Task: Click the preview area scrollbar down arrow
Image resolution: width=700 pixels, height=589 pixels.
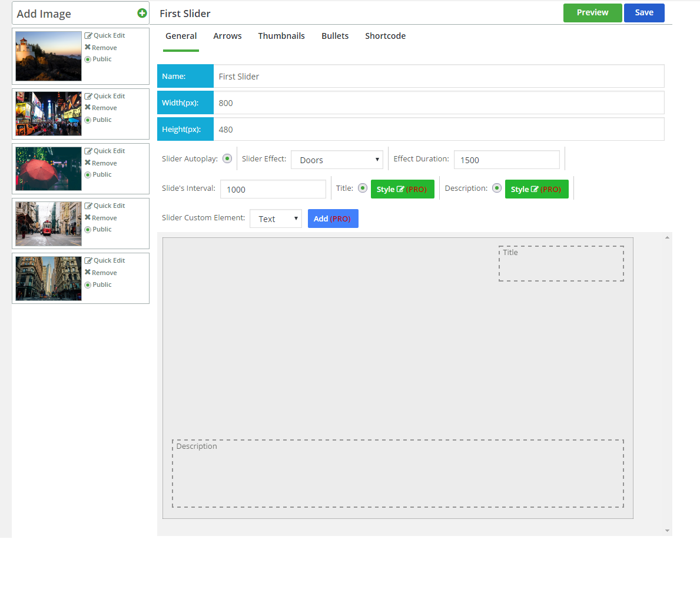Action: (x=668, y=531)
